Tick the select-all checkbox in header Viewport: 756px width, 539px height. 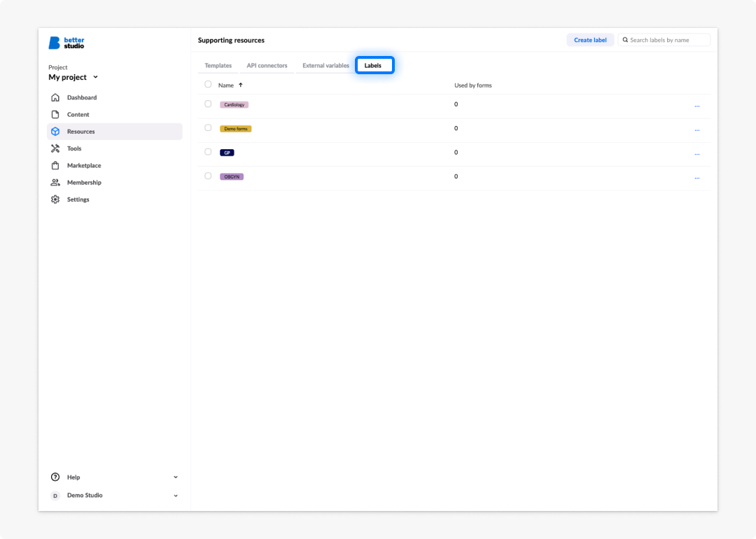208,85
